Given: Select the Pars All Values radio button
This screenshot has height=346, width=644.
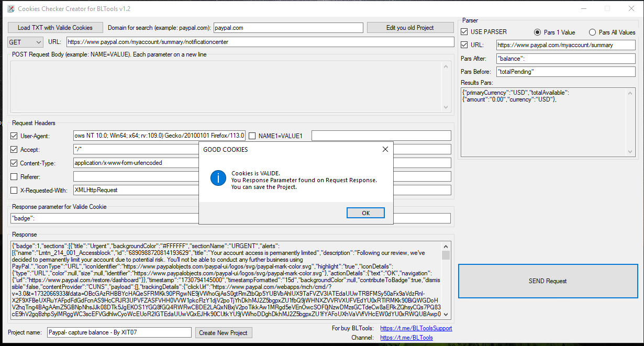Looking at the screenshot, I should pyautogui.click(x=593, y=32).
